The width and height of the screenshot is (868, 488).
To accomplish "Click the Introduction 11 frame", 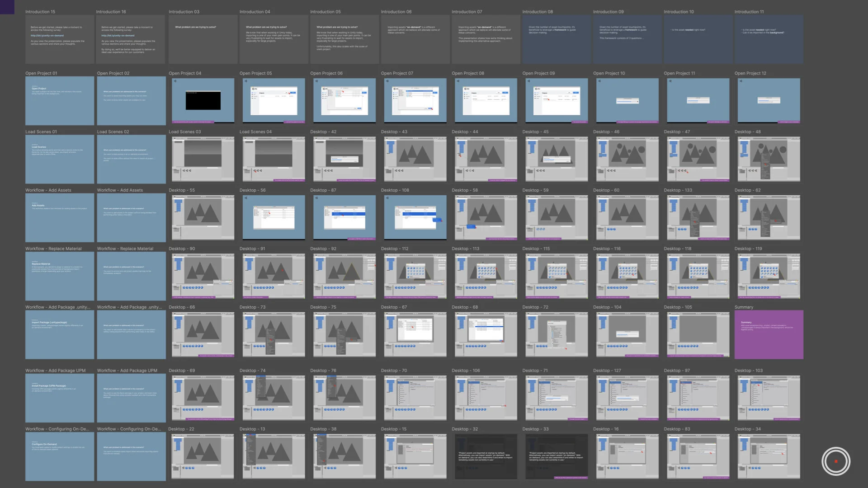I will pyautogui.click(x=769, y=39).
